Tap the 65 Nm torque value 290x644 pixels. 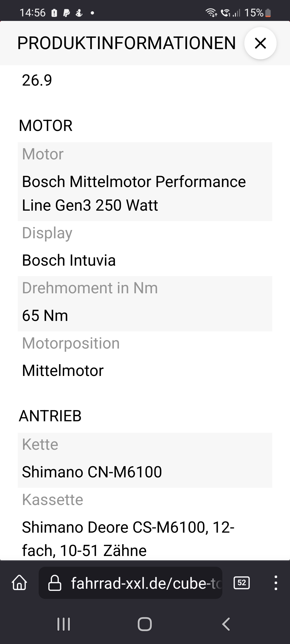(x=45, y=316)
